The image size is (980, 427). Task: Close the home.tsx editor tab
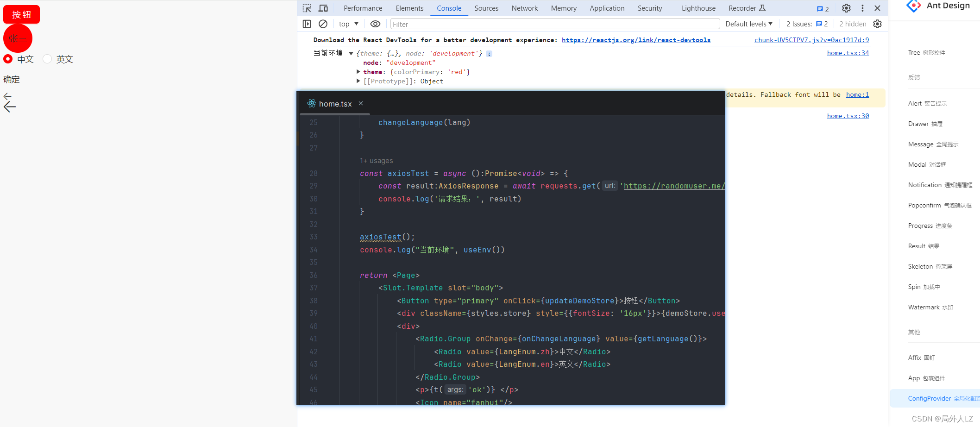click(x=361, y=103)
